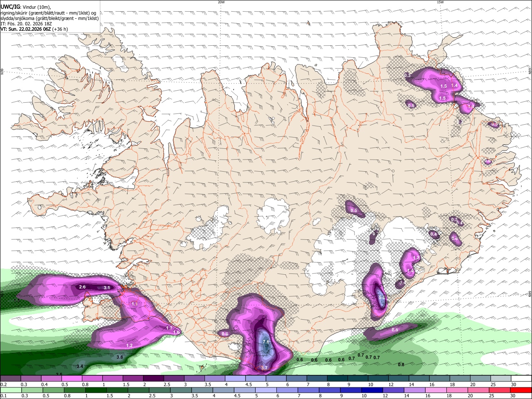Viewport: 532px width, 399px height.
Task: Pick the 25 pale gray swatch in the upper legend
Action: (500, 379)
